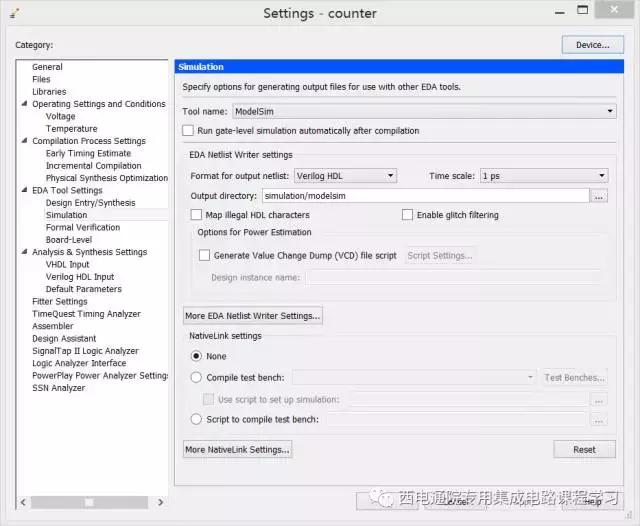
Task: Click More NativeLink Settings button
Action: (238, 449)
